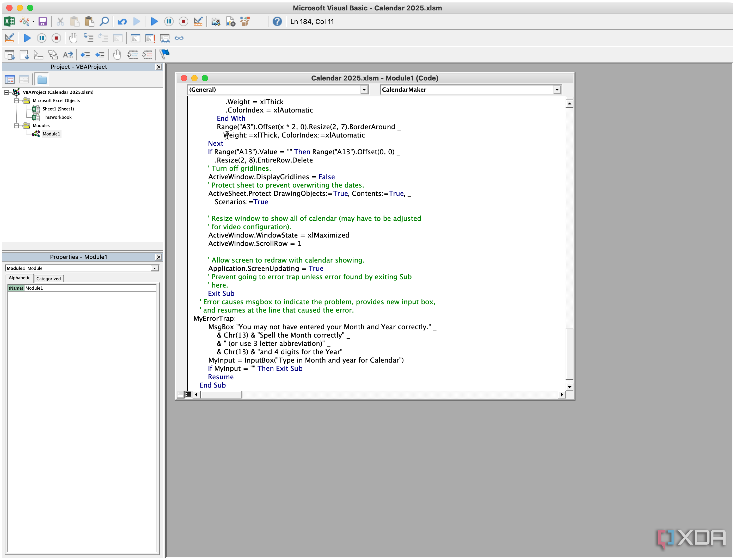Viewport: 735px width, 560px height.
Task: Click the View Microsoft Excel icon
Action: [x=9, y=22]
